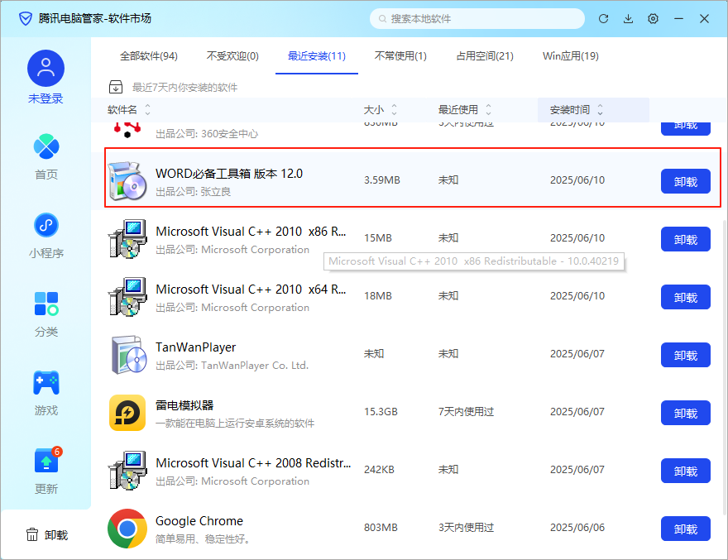Click the refresh icon in title bar
The height and width of the screenshot is (560, 728).
pos(603,18)
